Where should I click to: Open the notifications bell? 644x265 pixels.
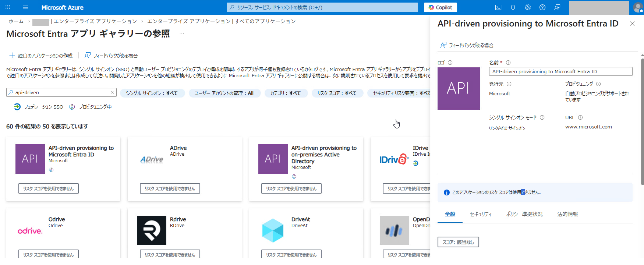coord(513,7)
